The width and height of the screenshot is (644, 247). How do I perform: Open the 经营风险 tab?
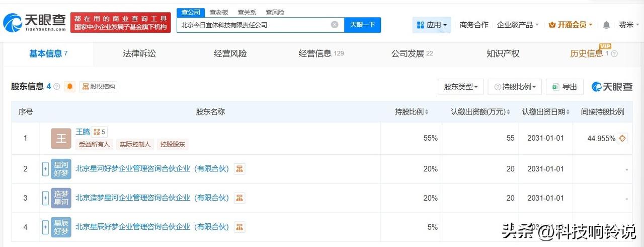pos(230,53)
